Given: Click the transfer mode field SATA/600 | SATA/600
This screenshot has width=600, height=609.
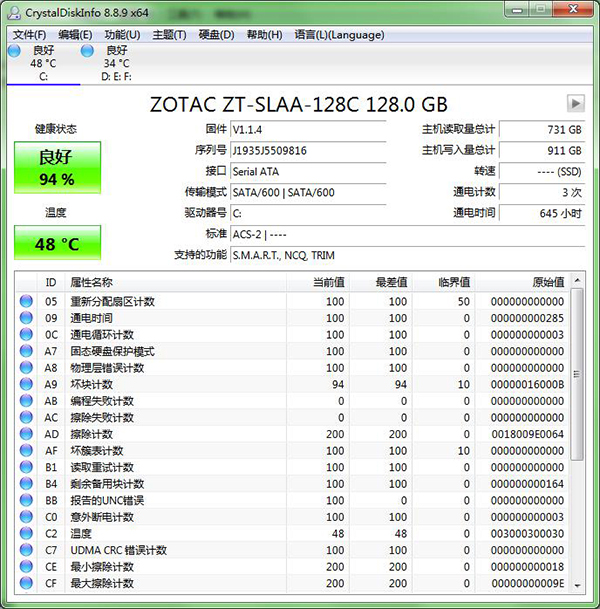Looking at the screenshot, I should (x=308, y=192).
